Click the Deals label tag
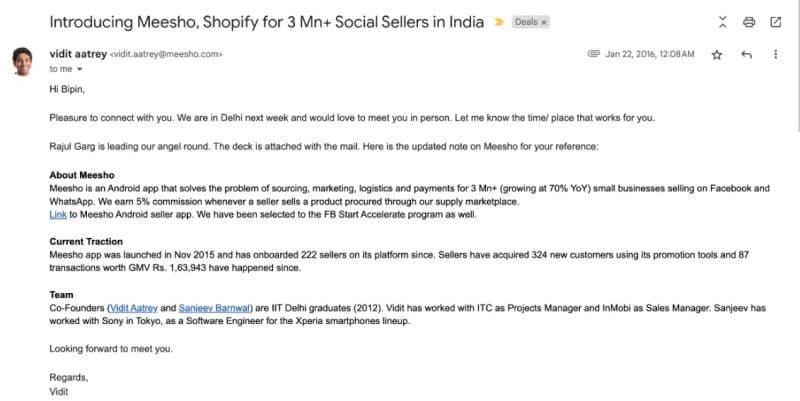The image size is (800, 401). [525, 21]
